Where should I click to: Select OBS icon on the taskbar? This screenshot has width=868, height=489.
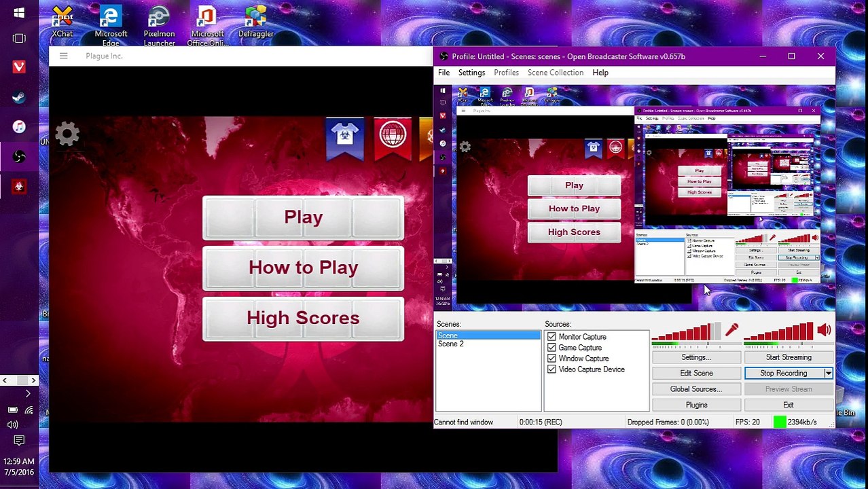pos(19,157)
